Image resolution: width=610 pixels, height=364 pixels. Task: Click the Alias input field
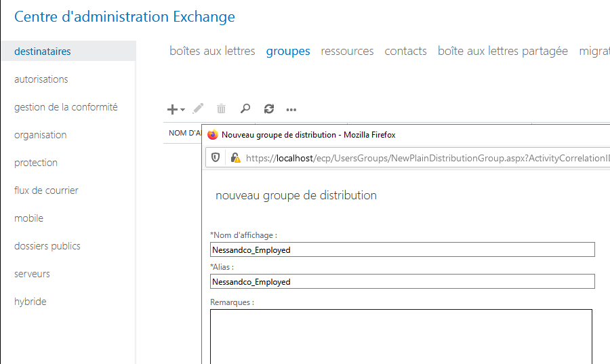click(402, 281)
